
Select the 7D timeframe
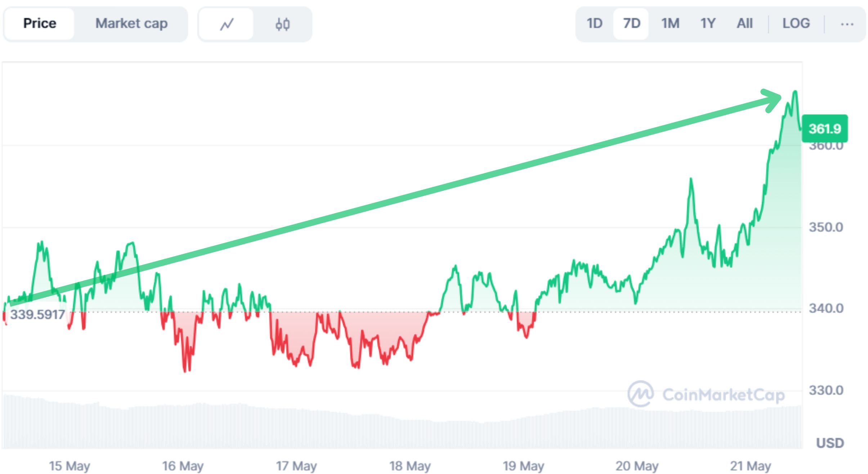coord(631,23)
